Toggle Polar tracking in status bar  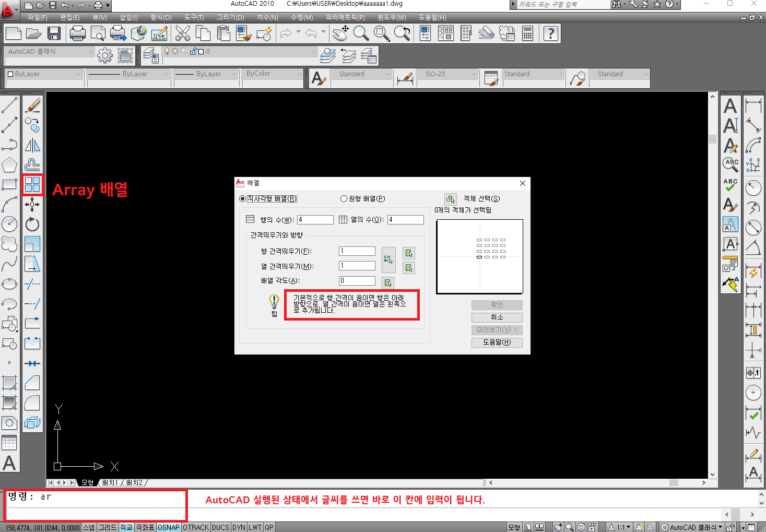click(x=145, y=527)
